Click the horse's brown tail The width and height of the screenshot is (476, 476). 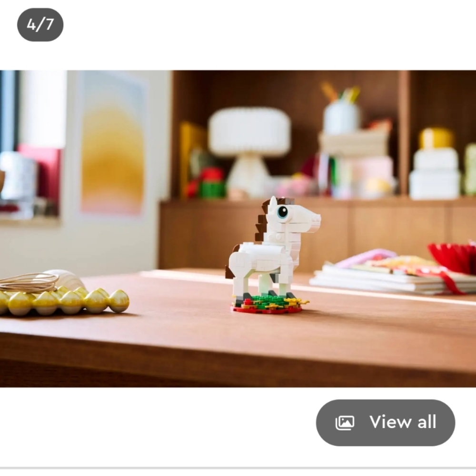(x=230, y=272)
